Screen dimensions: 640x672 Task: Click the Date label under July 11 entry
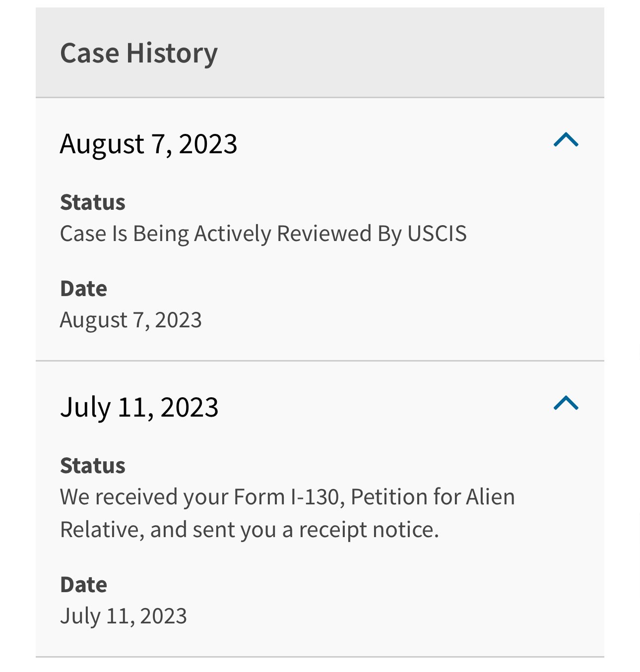(x=83, y=585)
